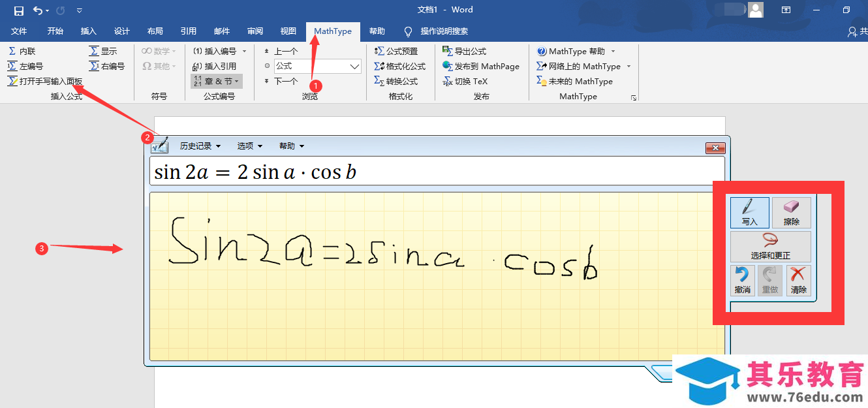Expand the 插入编号 dropdown arrow
The image size is (868, 408).
(x=245, y=51)
